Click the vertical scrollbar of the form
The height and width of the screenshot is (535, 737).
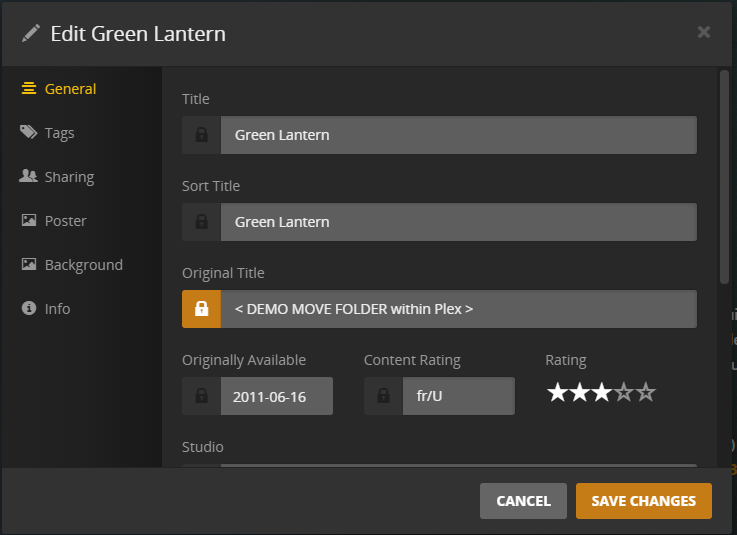[x=724, y=177]
